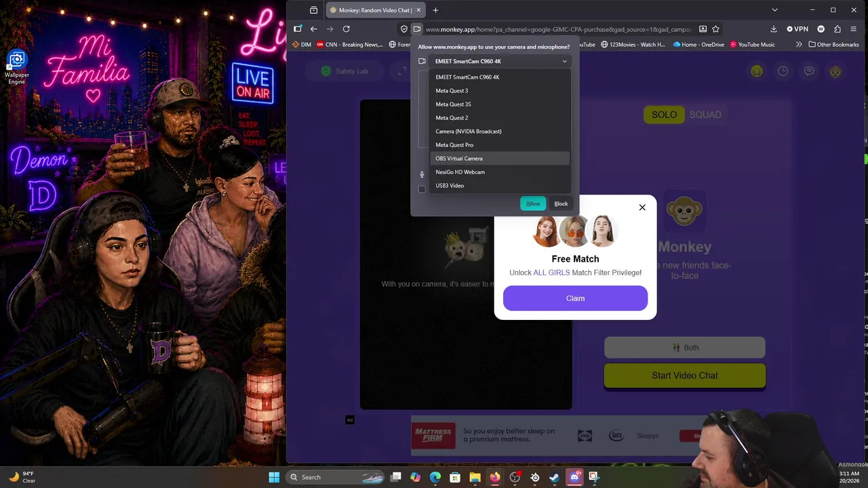Open the monkey profile avatar icon
Image resolution: width=868 pixels, height=488 pixels.
[x=835, y=71]
